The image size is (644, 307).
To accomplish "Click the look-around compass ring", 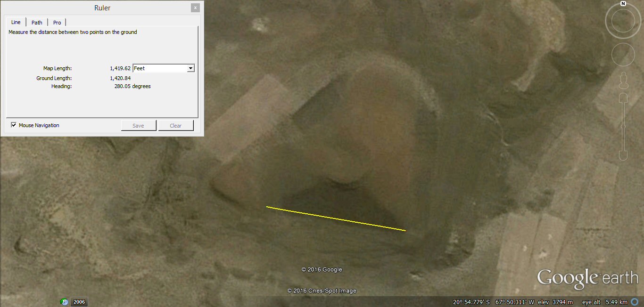I will pos(623,21).
